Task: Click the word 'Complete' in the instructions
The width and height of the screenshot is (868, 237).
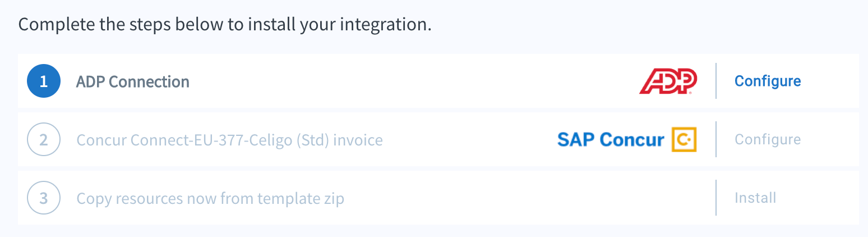Action: [x=52, y=26]
